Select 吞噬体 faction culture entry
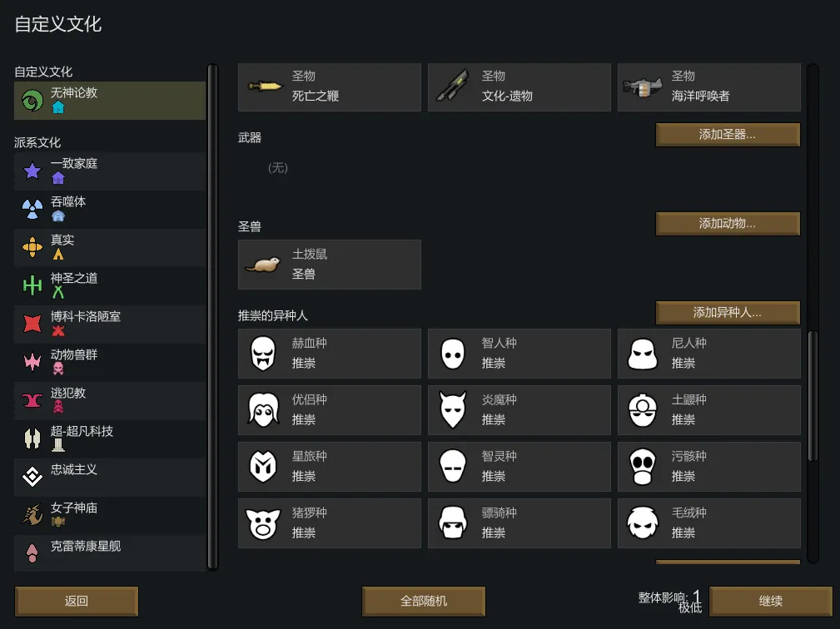840x629 pixels. click(x=110, y=210)
